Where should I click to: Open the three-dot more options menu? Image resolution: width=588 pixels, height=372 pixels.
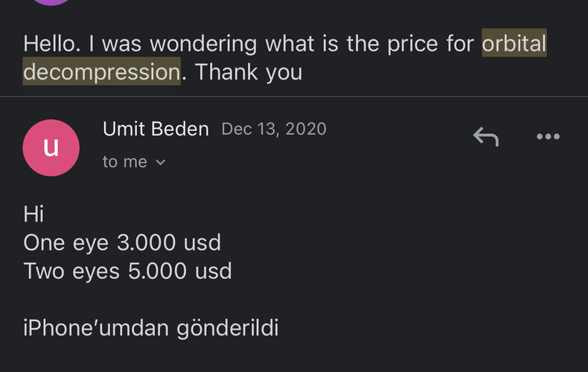click(x=548, y=136)
